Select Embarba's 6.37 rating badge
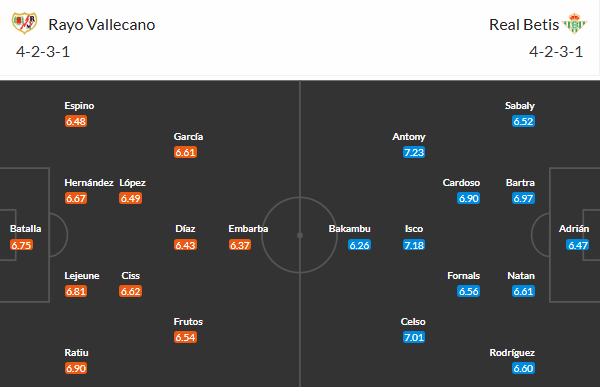 tap(240, 245)
